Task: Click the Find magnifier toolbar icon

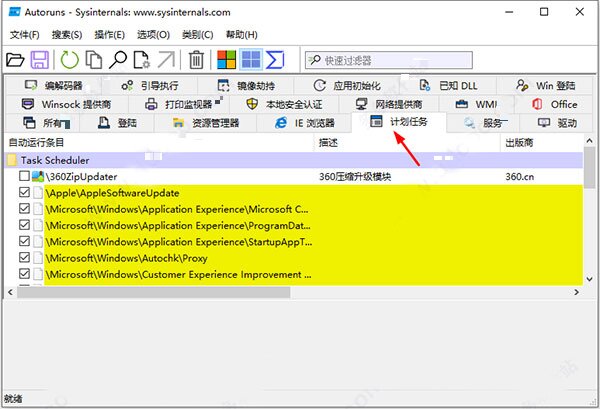Action: tap(118, 60)
